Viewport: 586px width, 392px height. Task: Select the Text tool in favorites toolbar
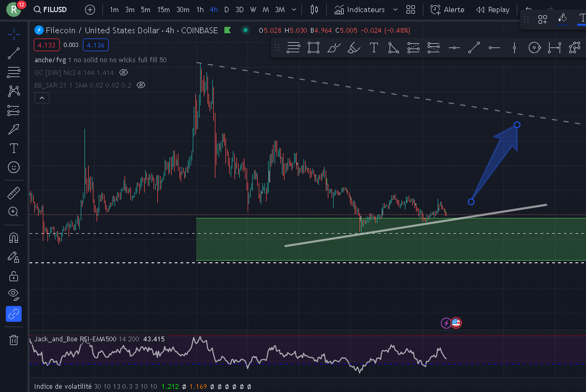coord(374,48)
